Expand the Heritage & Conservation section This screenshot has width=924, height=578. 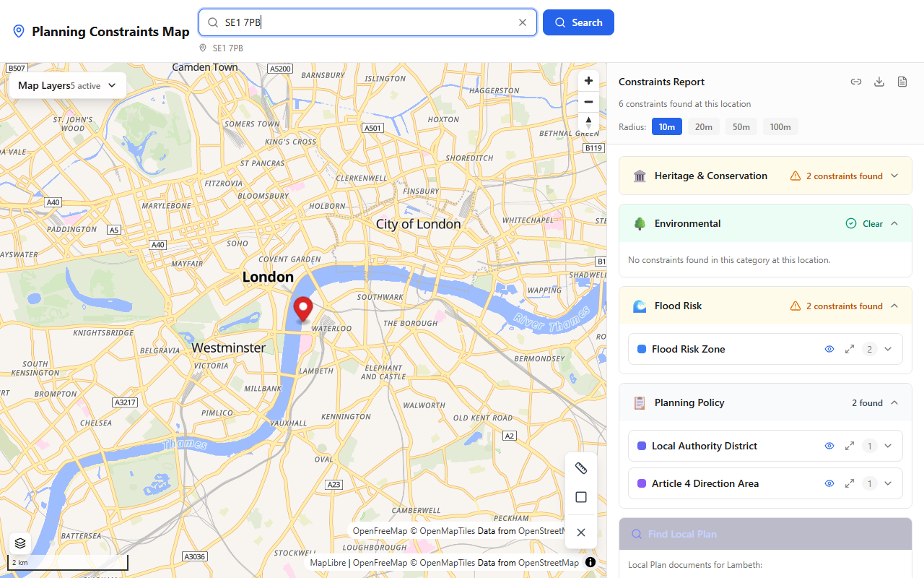(894, 176)
